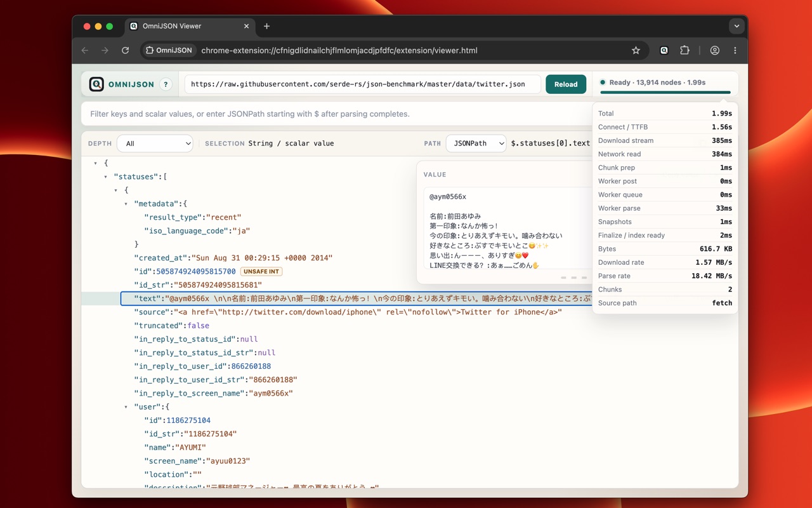This screenshot has height=508, width=812.
Task: Close the OmniJSON Viewer tab
Action: [x=246, y=26]
